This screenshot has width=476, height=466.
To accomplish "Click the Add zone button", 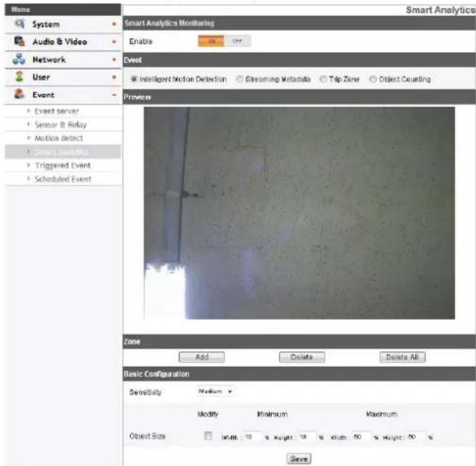I will click(x=201, y=357).
